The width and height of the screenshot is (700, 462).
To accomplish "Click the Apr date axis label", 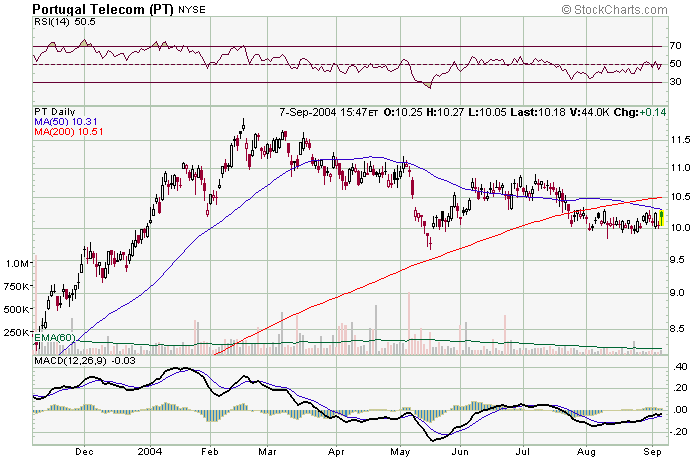I will pyautogui.click(x=336, y=452).
